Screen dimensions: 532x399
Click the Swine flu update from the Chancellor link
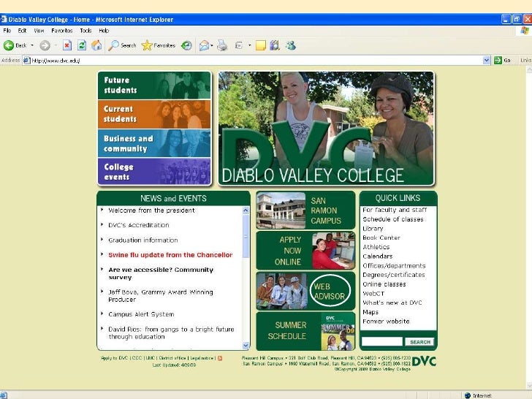170,255
